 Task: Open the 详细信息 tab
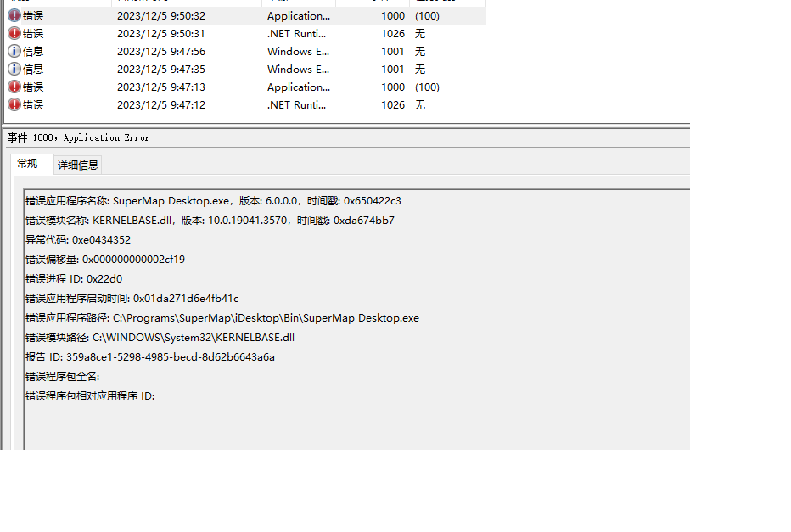78,165
